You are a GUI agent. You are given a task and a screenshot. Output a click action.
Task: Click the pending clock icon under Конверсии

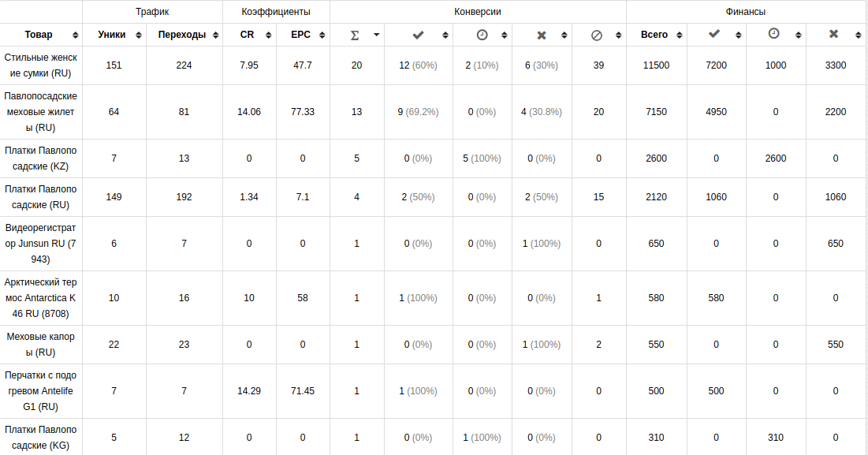[x=482, y=35]
